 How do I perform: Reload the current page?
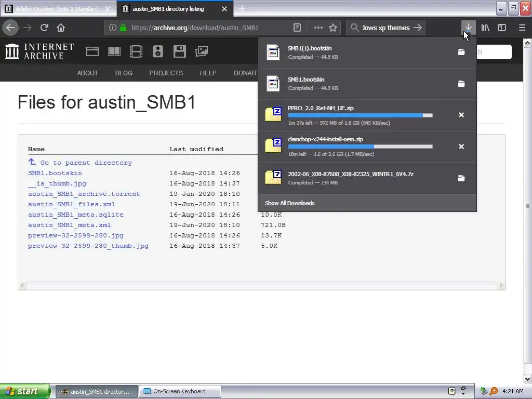pos(44,28)
